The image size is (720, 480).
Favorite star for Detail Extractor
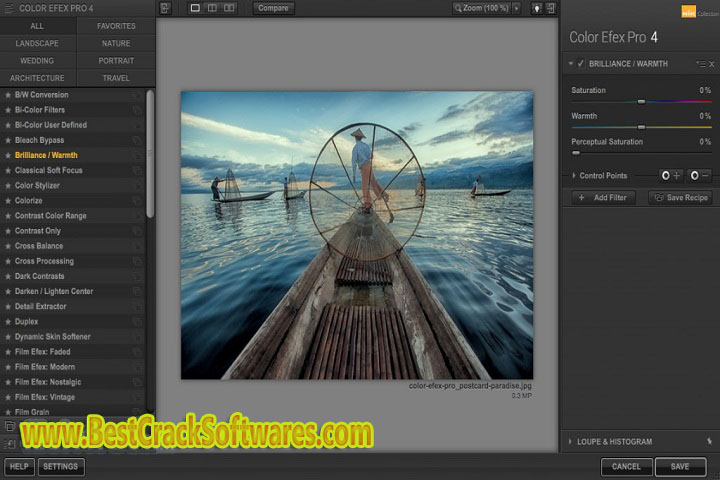click(x=8, y=306)
